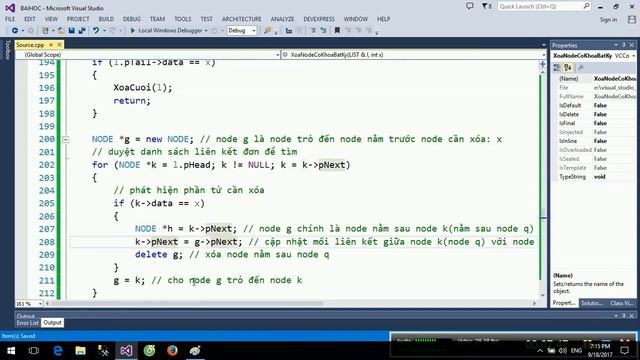Click the Open File toolbar icon
Screen dimensions: 640x360
pos(61,31)
